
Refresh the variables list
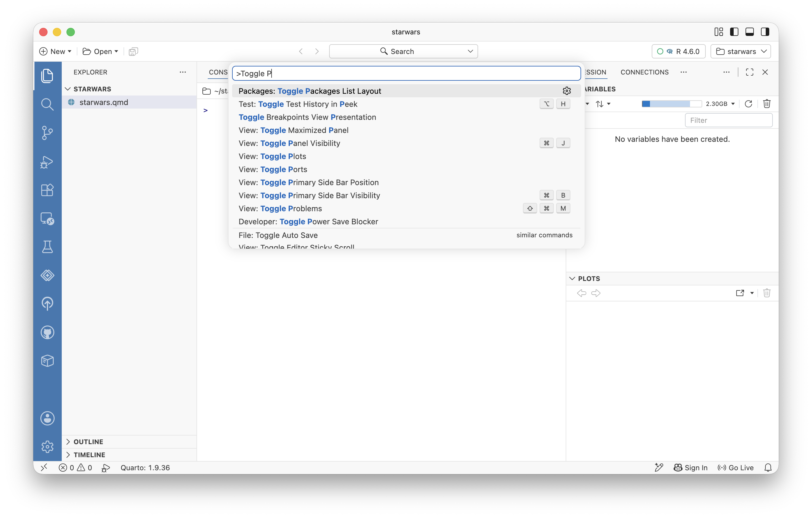coord(748,104)
